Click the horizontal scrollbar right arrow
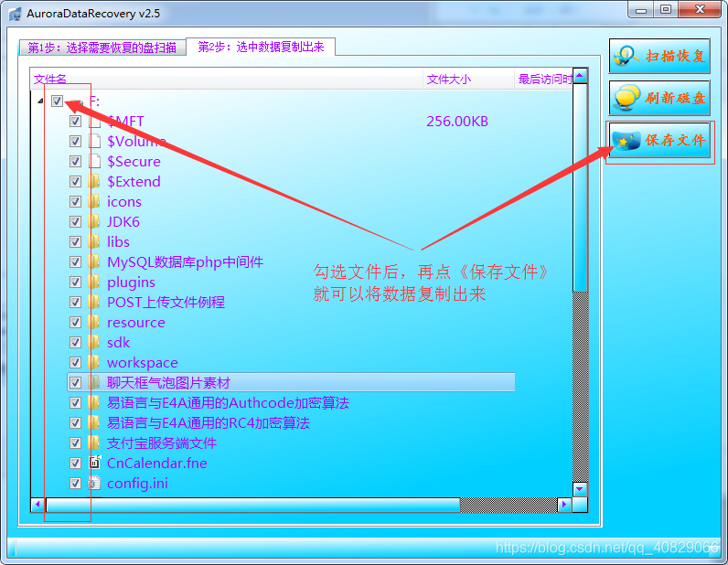Image resolution: width=728 pixels, height=565 pixels. [564, 504]
